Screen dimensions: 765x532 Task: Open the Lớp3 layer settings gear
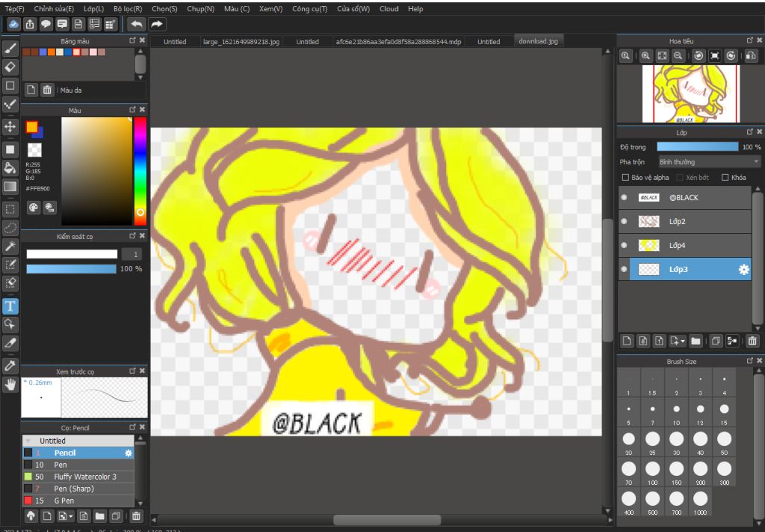click(x=743, y=270)
